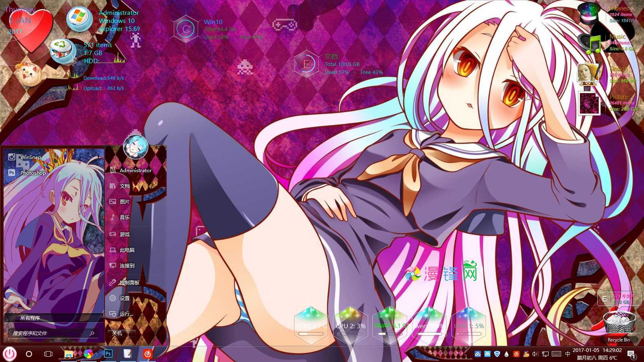Image resolution: width=644 pixels, height=362 pixels.
Task: Click the taskbar date and time
Action: (597, 354)
